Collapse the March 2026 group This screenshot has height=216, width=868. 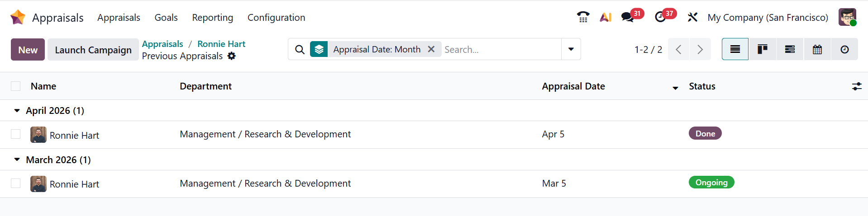[x=17, y=160]
